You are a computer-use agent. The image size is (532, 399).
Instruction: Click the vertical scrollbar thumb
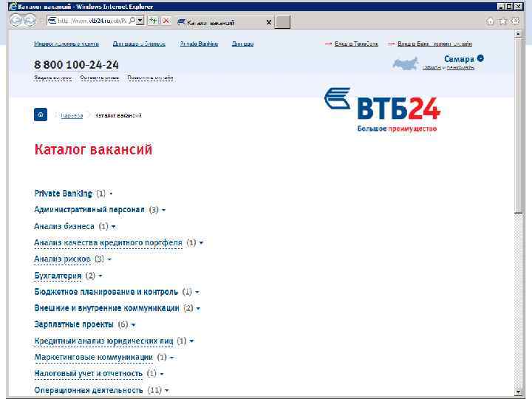[x=518, y=126]
